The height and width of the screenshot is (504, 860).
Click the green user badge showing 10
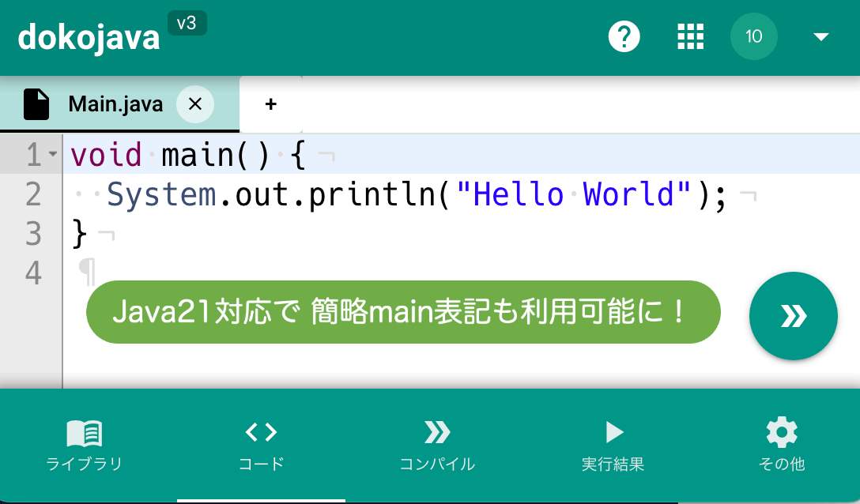point(753,36)
